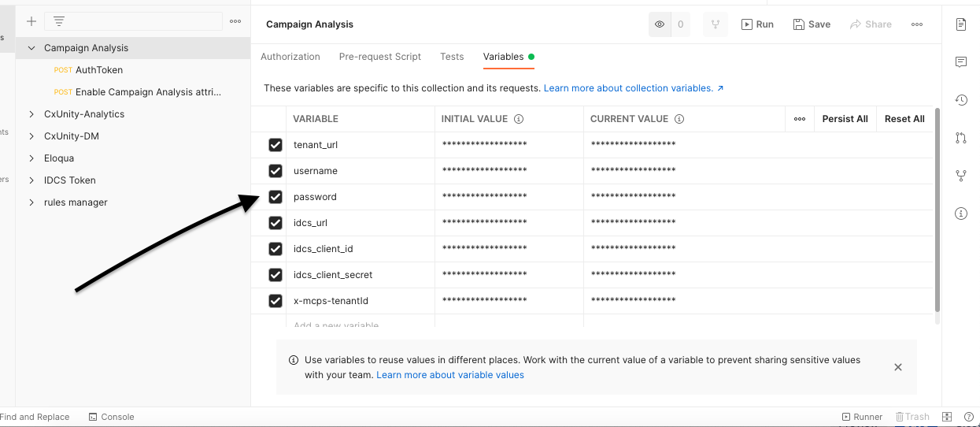
Task: Open the comments icon in right sidebar
Action: [x=960, y=62]
